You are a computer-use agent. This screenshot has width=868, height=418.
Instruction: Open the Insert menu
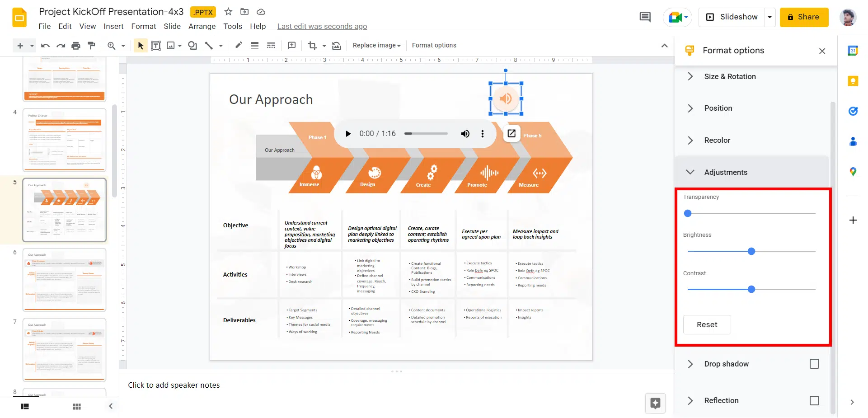click(x=113, y=27)
